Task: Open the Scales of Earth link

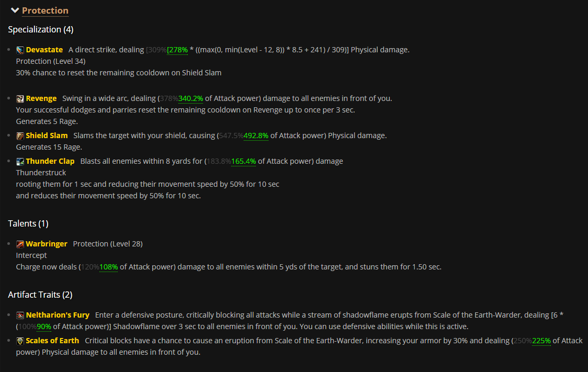Action: [x=52, y=341]
